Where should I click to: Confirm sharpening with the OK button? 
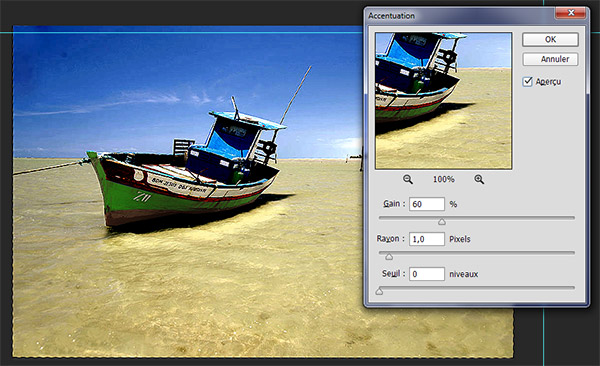[550, 39]
